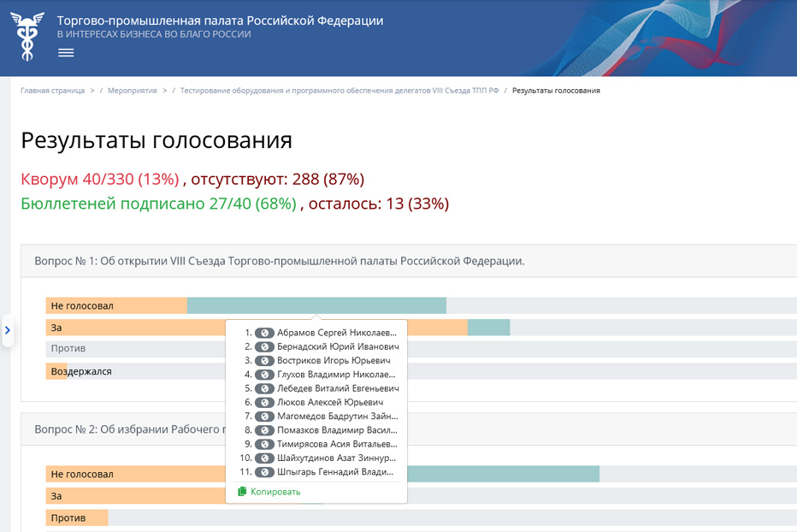Click the teal segment of Question 1 Не голосовал bar
The height and width of the screenshot is (532, 797).
(316, 305)
